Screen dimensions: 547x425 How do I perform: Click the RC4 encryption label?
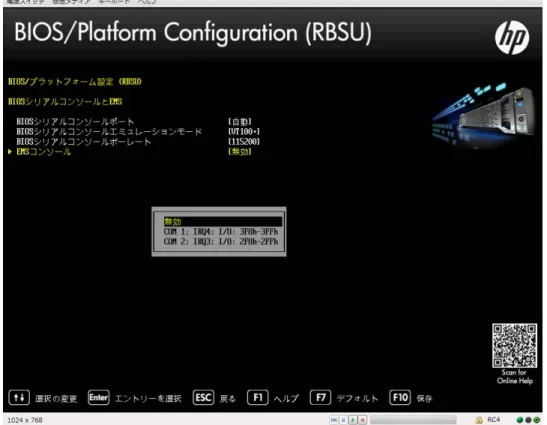pos(494,419)
